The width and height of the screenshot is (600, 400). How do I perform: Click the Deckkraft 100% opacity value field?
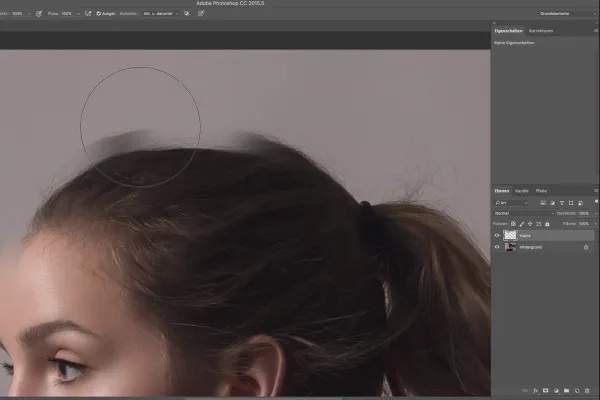tap(584, 213)
